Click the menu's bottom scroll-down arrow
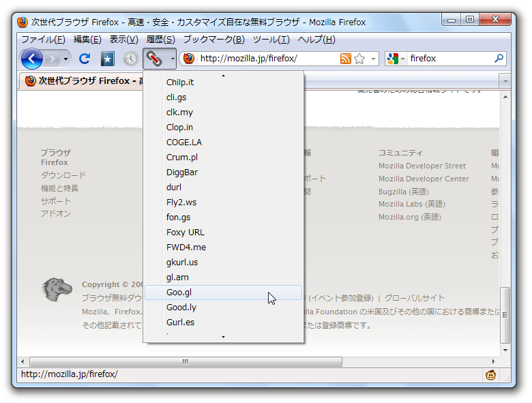532x403 pixels. 223,337
